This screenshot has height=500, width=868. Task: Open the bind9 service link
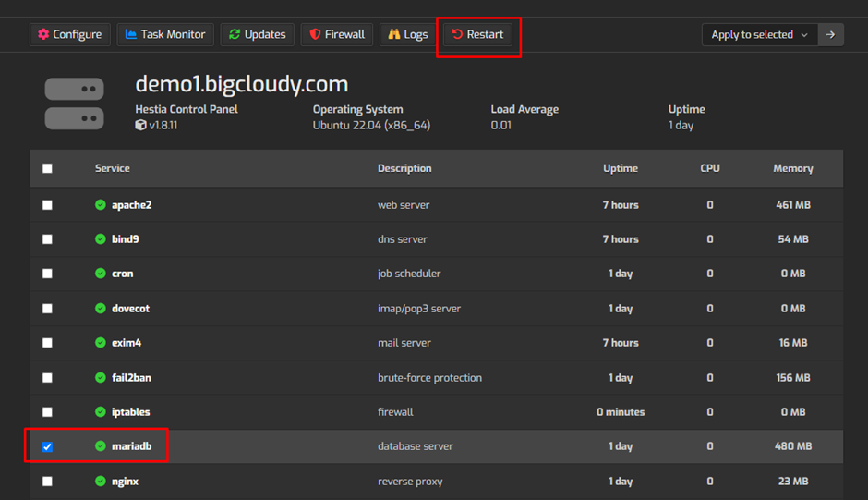pos(125,239)
